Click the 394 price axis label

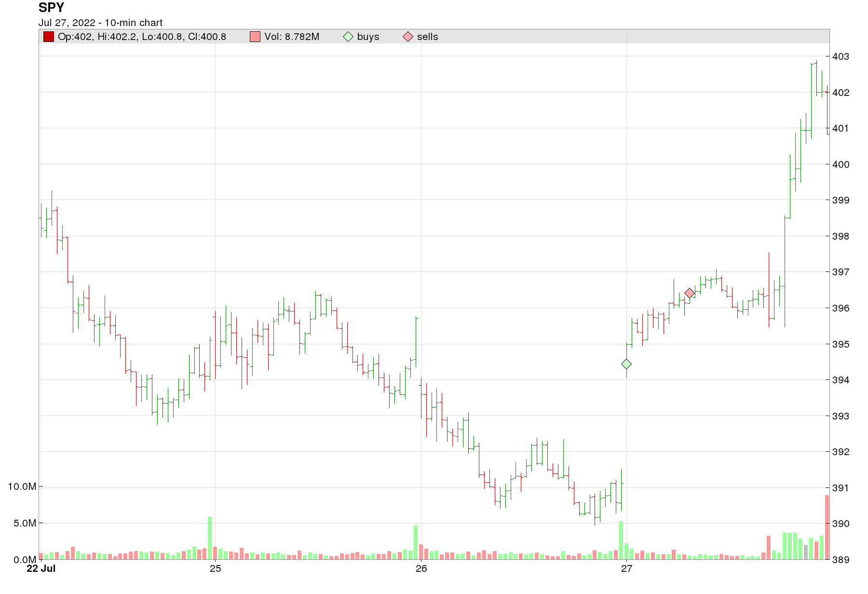(841, 380)
